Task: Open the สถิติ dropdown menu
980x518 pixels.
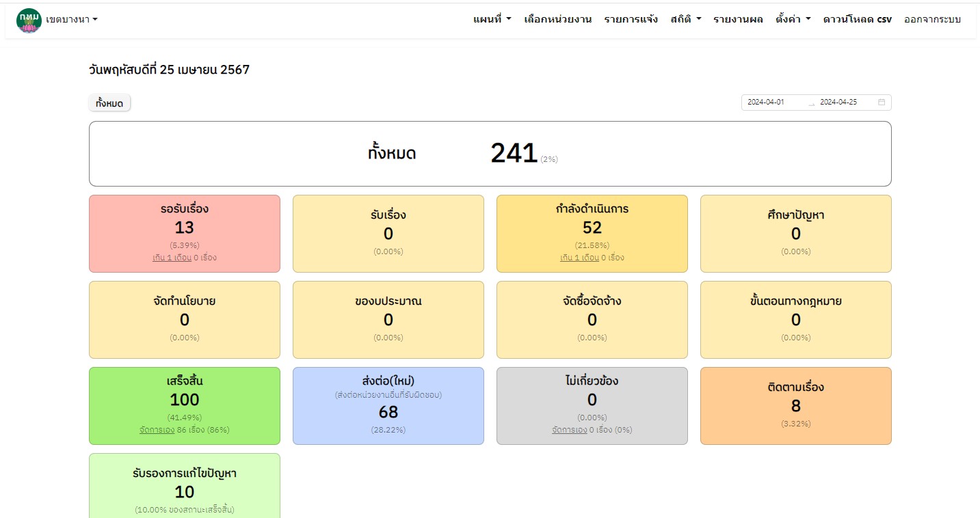Action: pos(686,20)
